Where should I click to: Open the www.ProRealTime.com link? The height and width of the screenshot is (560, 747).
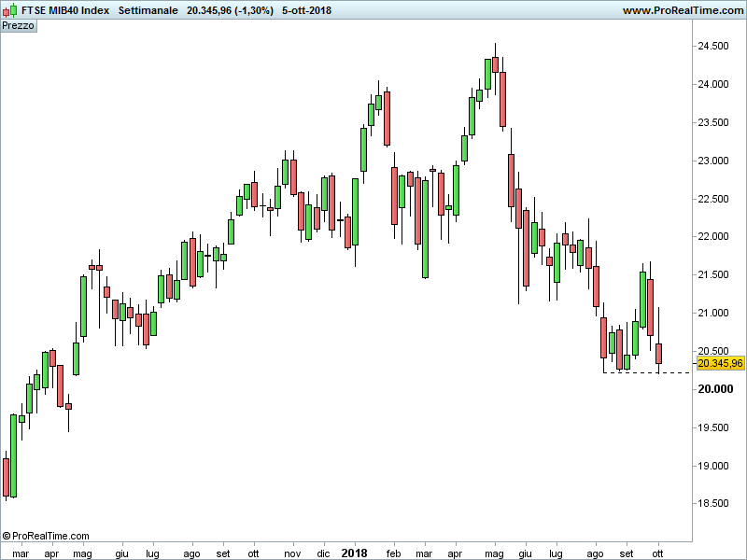pyautogui.click(x=683, y=10)
